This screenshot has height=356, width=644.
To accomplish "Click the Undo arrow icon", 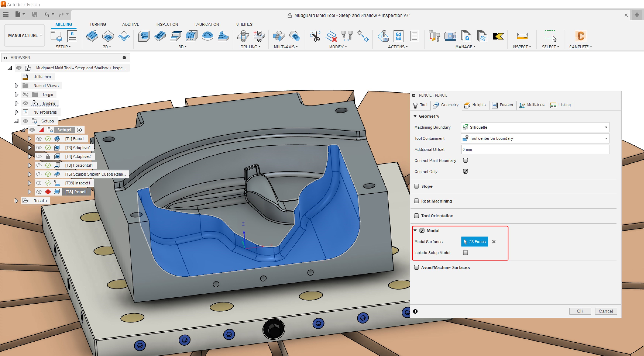I will coord(47,15).
